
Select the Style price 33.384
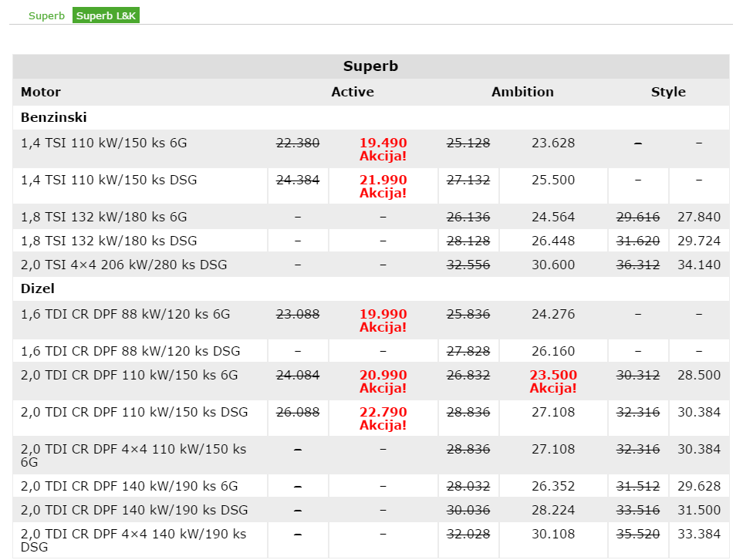click(699, 534)
